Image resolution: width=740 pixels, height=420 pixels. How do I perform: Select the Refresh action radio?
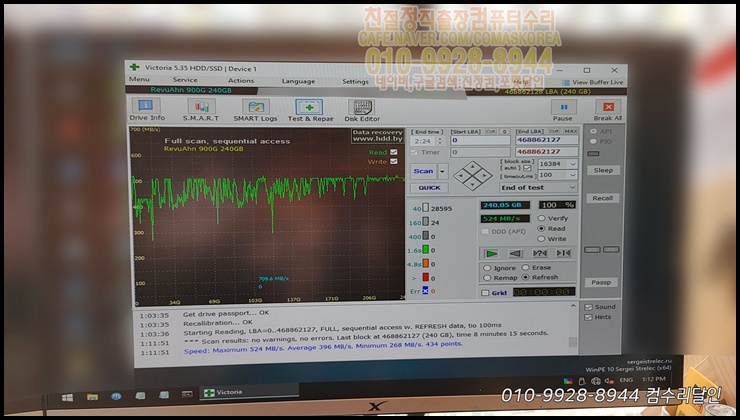tap(525, 277)
